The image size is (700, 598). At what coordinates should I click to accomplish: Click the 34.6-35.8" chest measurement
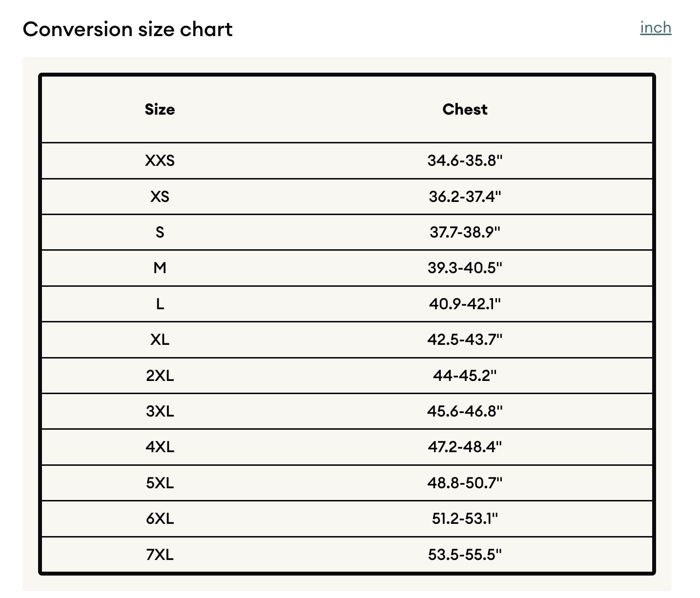click(465, 160)
